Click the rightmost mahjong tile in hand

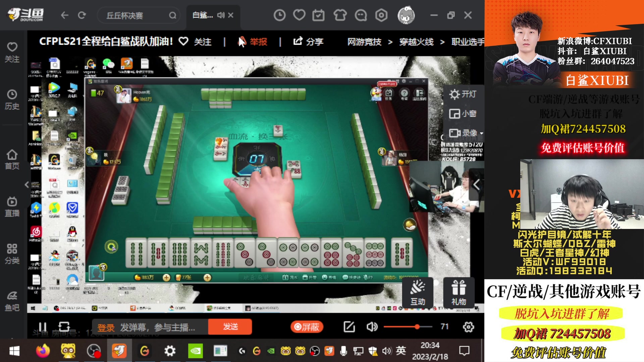[x=402, y=253]
